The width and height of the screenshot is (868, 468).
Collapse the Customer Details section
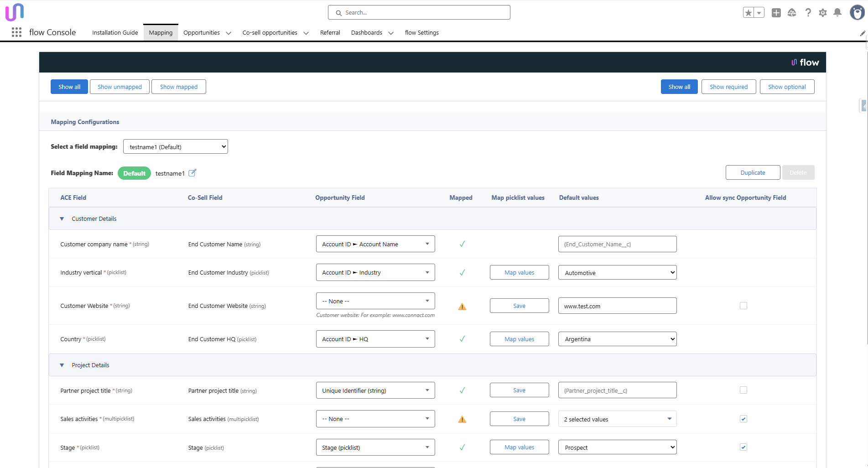62,219
